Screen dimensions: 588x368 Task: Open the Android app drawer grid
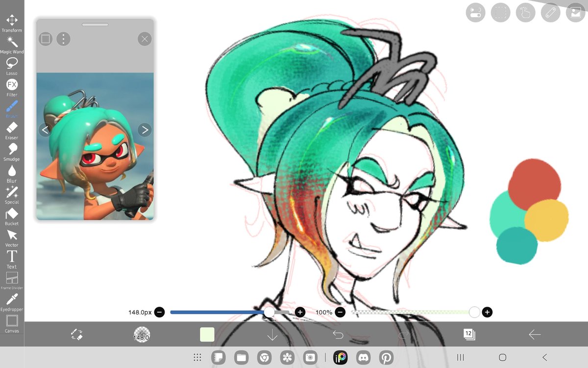[x=197, y=358]
